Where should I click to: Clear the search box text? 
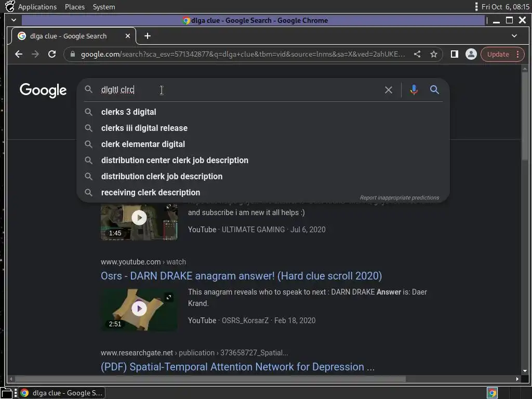pos(389,90)
